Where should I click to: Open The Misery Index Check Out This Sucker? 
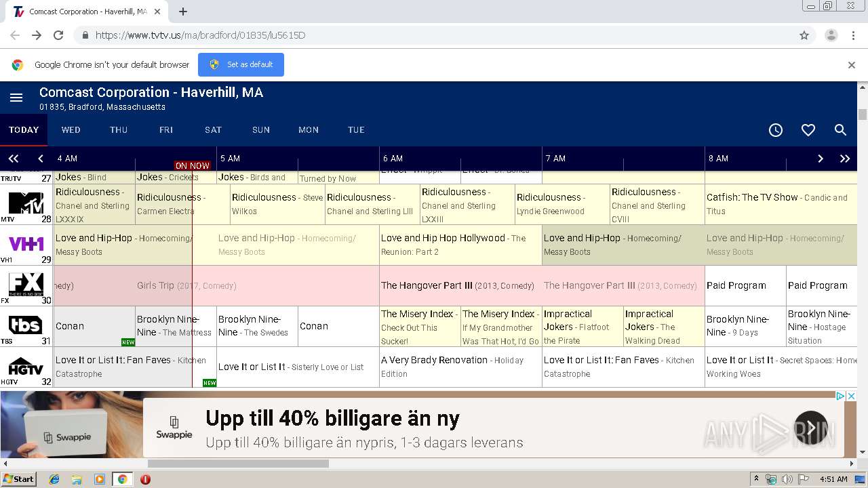click(420, 326)
